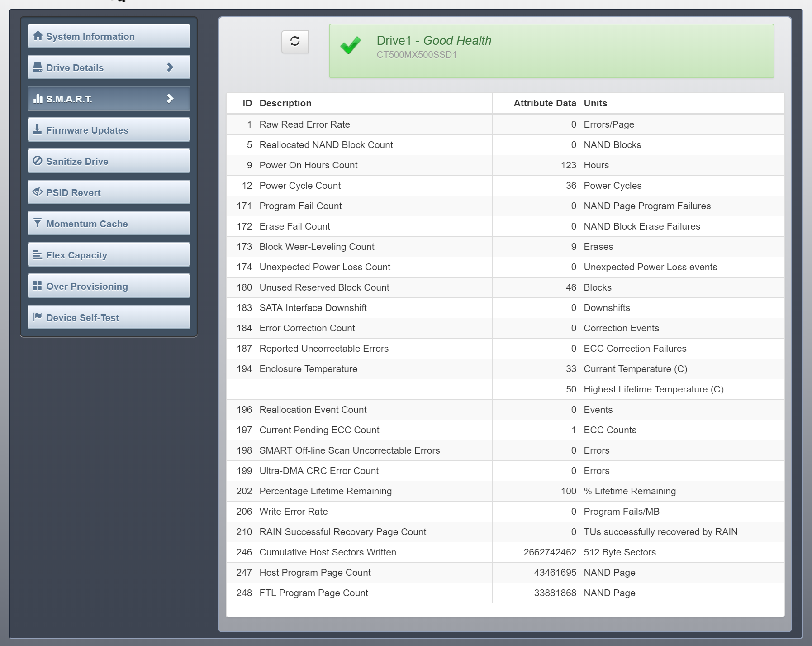Click the % Lifetime Remaining units text
The width and height of the screenshot is (812, 646).
click(x=630, y=491)
